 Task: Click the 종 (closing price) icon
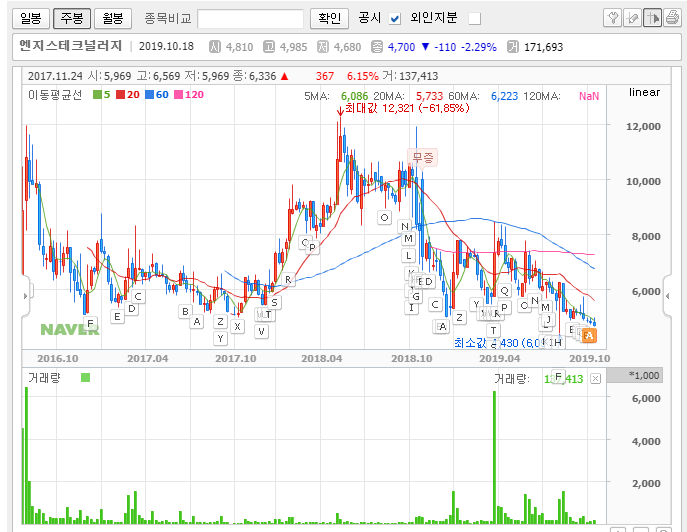(x=377, y=46)
